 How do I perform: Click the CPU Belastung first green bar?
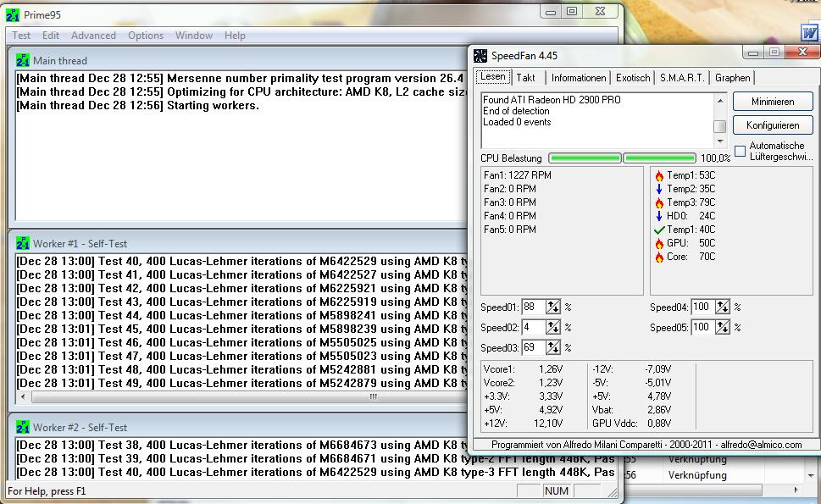coord(585,158)
